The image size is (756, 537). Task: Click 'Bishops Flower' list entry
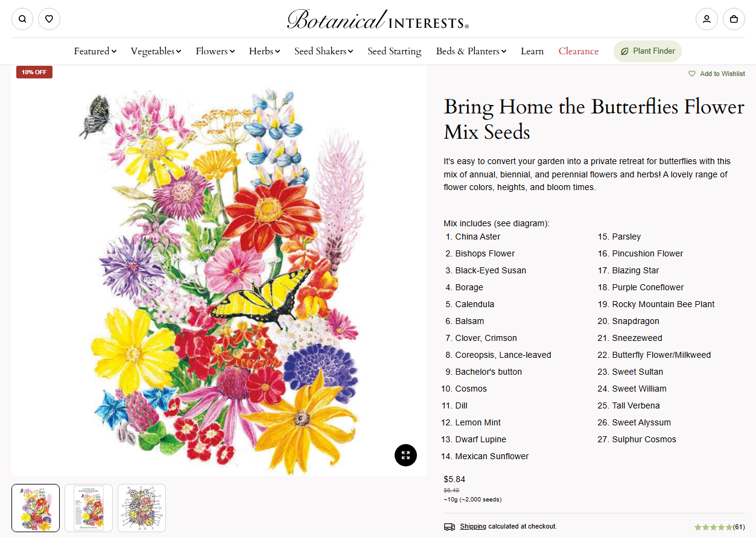(x=485, y=253)
